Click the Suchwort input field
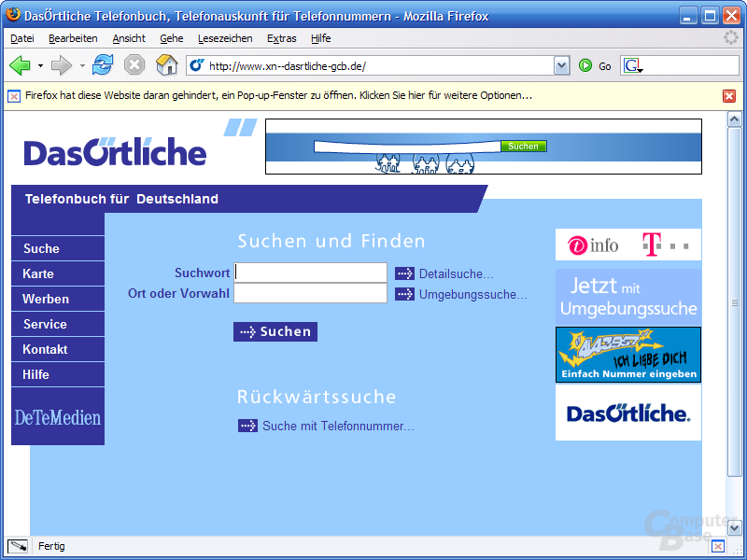Viewport: 747px width, 560px height. (310, 273)
